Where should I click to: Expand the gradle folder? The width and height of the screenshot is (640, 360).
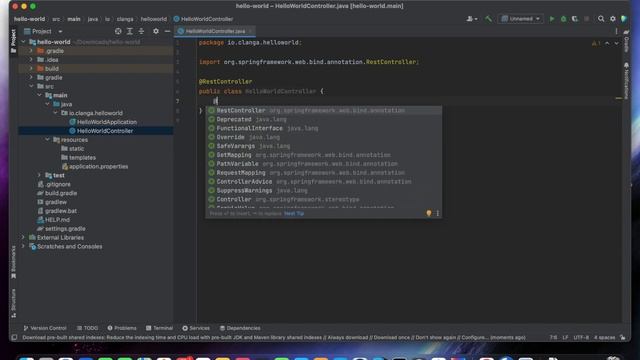coord(31,78)
